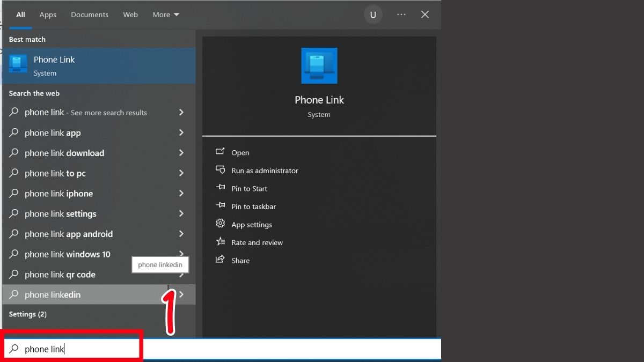Expand arrow for 'phone link download'

tap(181, 153)
